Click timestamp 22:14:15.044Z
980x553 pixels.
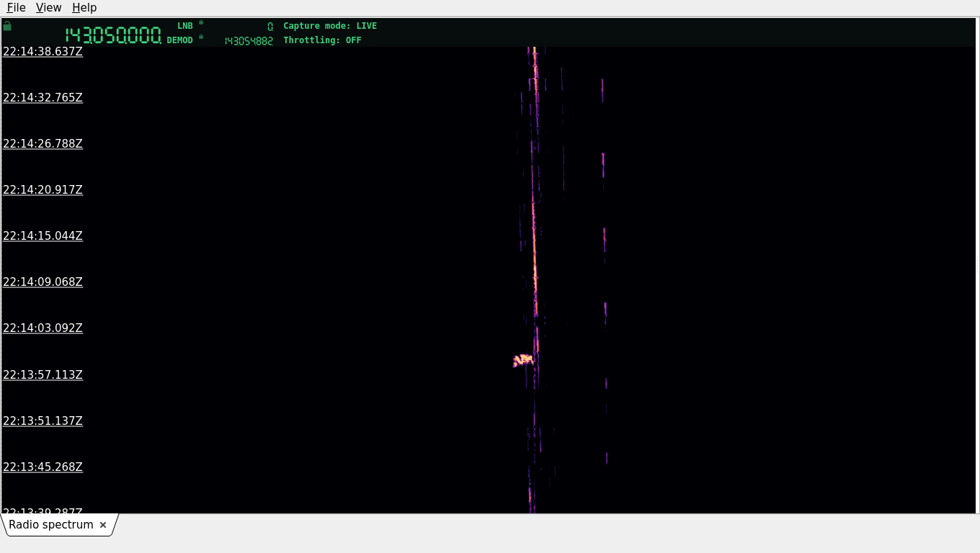[x=43, y=236]
